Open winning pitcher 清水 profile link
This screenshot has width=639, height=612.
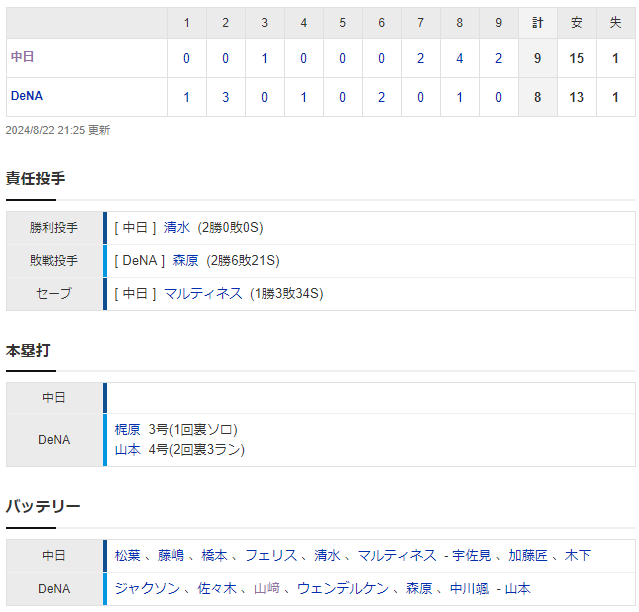coord(177,227)
